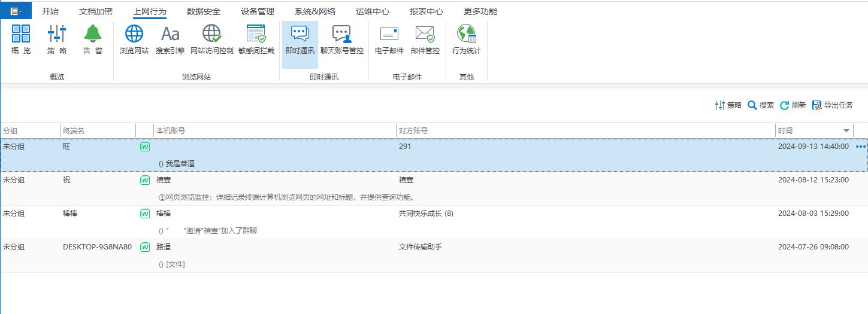Screen dimensions: 868x314
Task: Open the application menu button at top-left
Action: [16, 11]
